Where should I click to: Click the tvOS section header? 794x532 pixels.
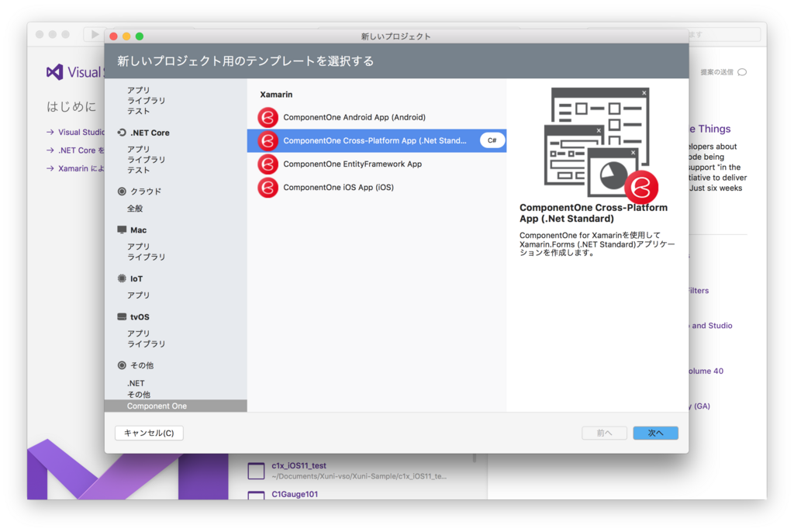pos(140,317)
